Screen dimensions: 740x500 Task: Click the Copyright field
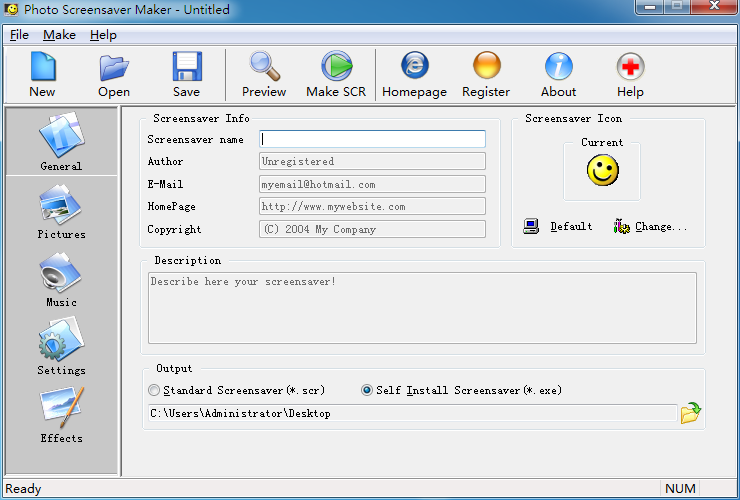tap(372, 229)
